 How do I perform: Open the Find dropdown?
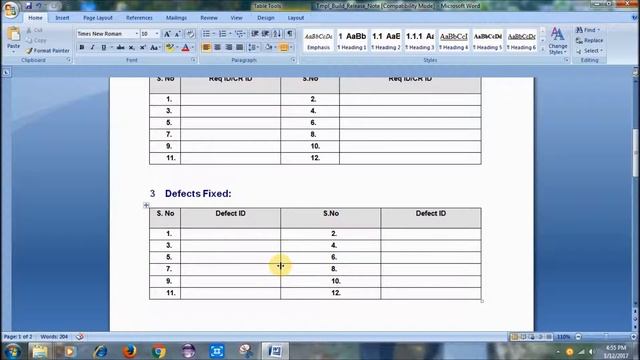click(x=587, y=30)
